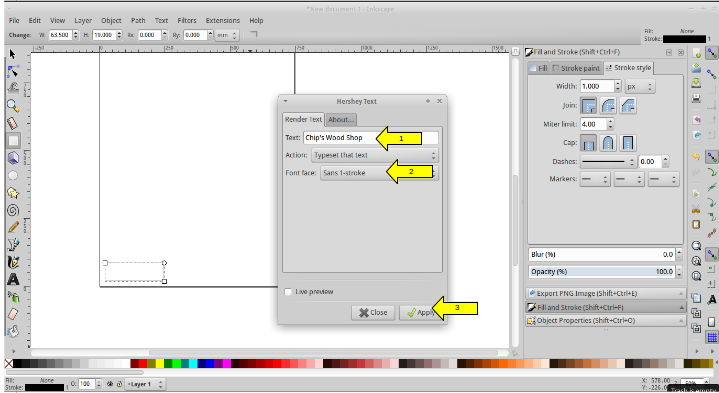Select the Pencil freehand tool

pos(13,227)
